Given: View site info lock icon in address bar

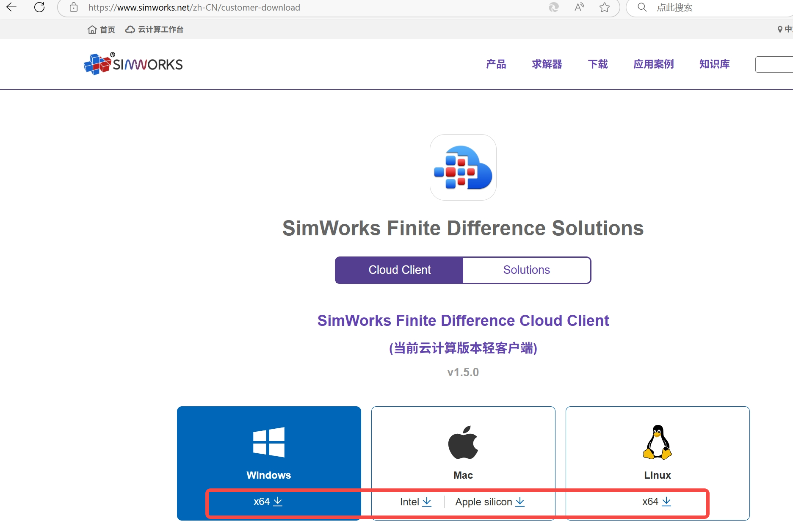Looking at the screenshot, I should (74, 7).
